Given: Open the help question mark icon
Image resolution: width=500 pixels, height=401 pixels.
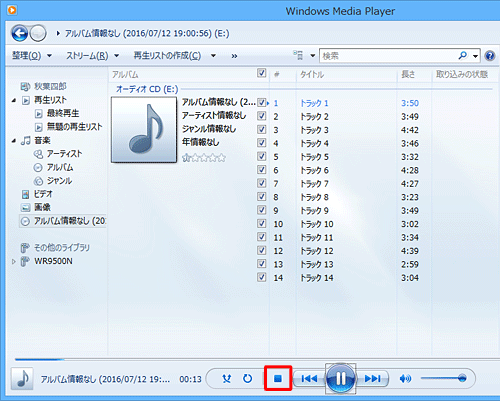Looking at the screenshot, I should click(x=490, y=56).
